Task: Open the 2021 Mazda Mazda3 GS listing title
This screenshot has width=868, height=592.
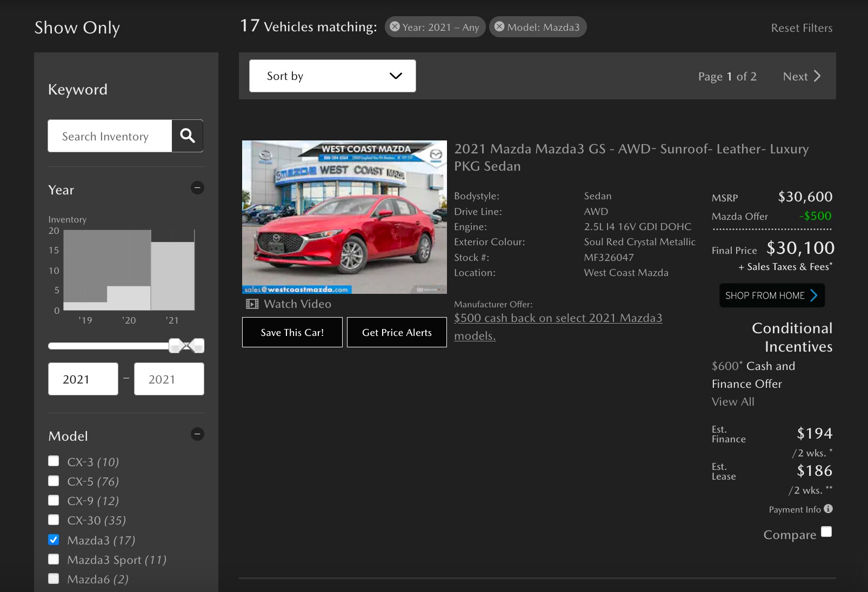Action: point(631,157)
